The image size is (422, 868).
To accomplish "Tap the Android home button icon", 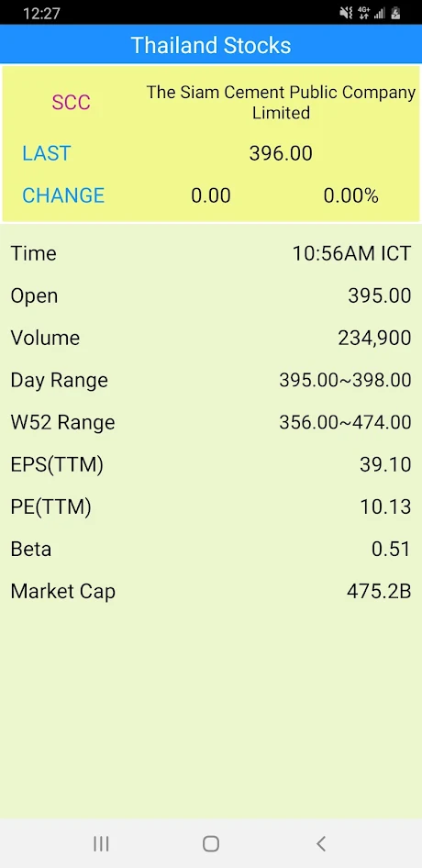I will 211,843.
